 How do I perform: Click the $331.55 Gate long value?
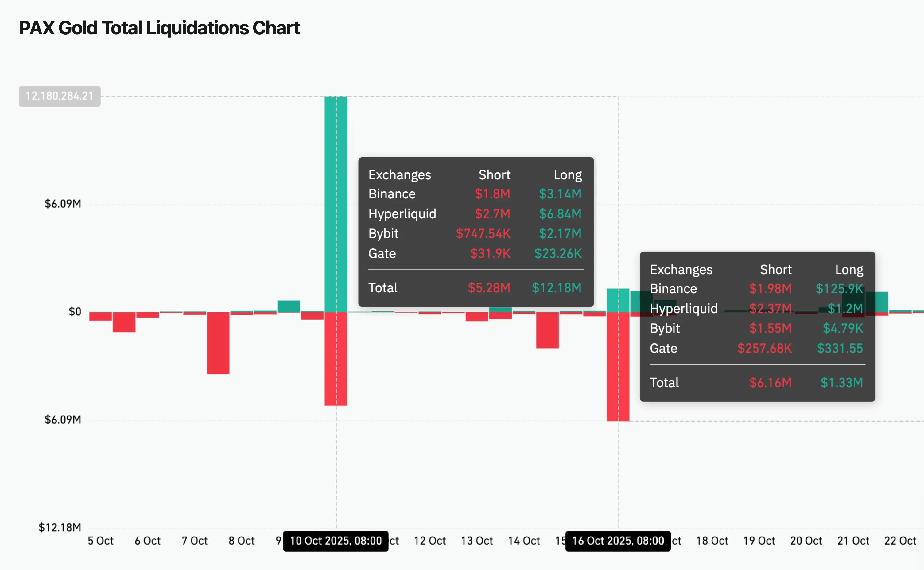[x=840, y=348]
